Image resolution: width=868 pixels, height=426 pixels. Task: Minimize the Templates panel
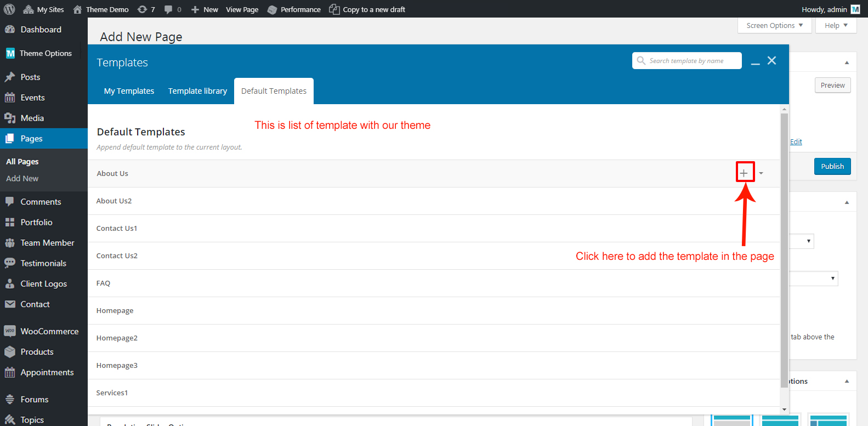[755, 62]
